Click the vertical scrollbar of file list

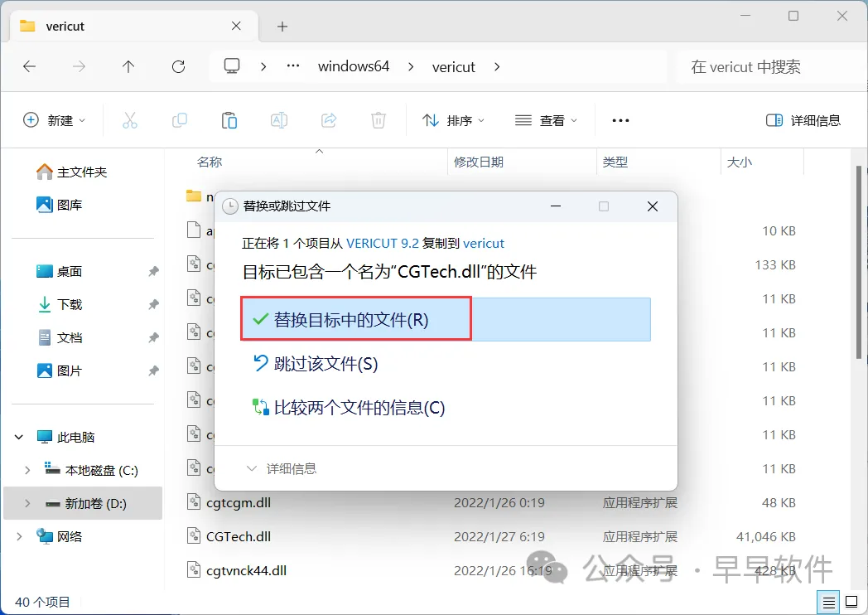(x=858, y=262)
